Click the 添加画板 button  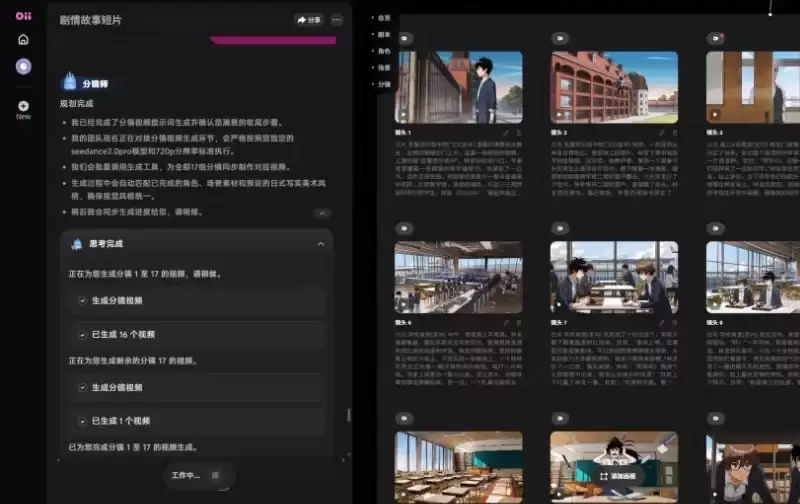tap(617, 476)
